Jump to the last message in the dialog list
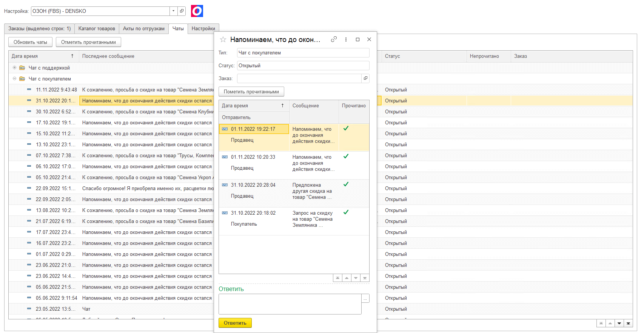The width and height of the screenshot is (644, 333). [365, 278]
